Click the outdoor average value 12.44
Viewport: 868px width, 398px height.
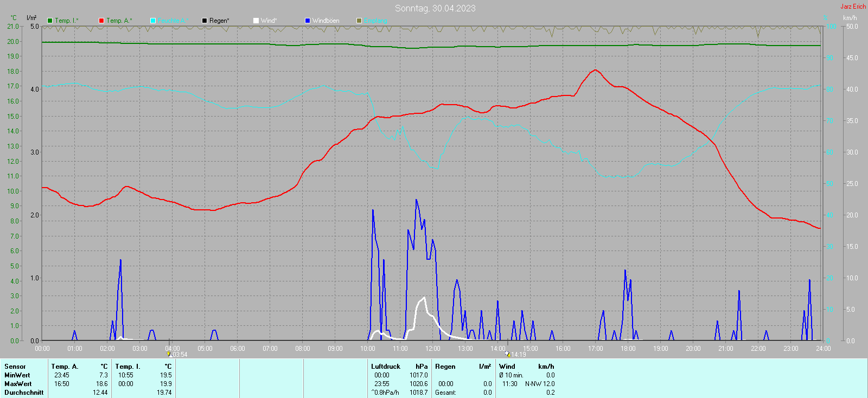[100, 393]
